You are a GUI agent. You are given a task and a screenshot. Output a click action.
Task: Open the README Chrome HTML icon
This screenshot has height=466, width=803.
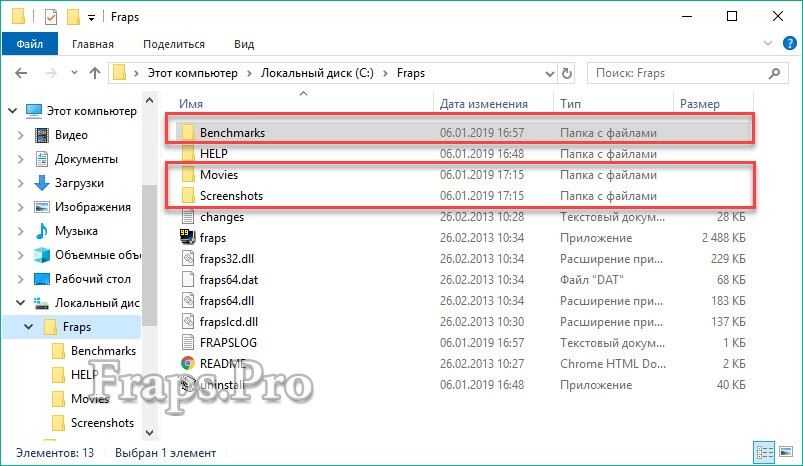187,363
